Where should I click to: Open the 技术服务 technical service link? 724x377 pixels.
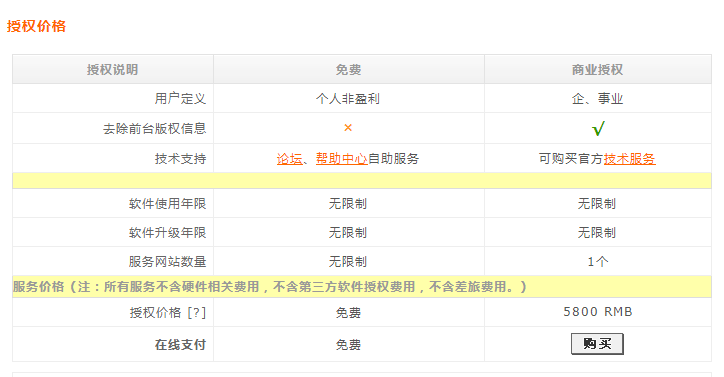coord(629,159)
